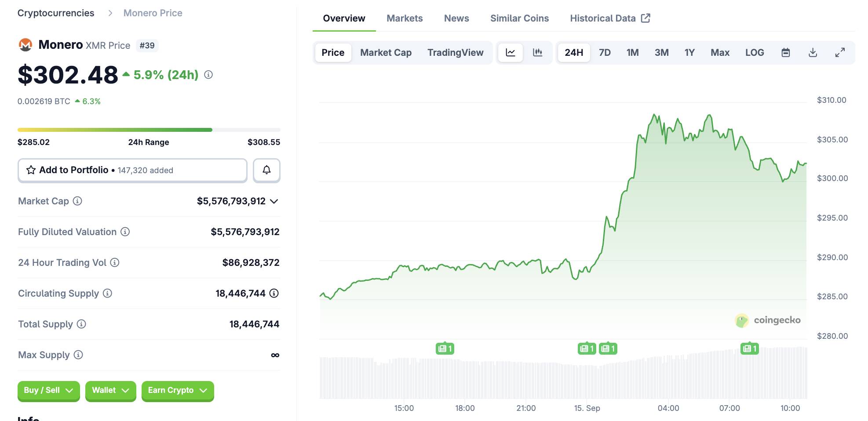Click Add to Portfolio button
This screenshot has height=421, width=868.
click(x=132, y=170)
